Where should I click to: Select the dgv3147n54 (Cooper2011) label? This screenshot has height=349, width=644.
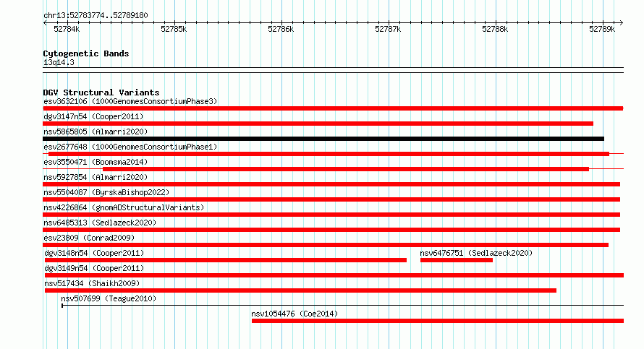coord(93,116)
